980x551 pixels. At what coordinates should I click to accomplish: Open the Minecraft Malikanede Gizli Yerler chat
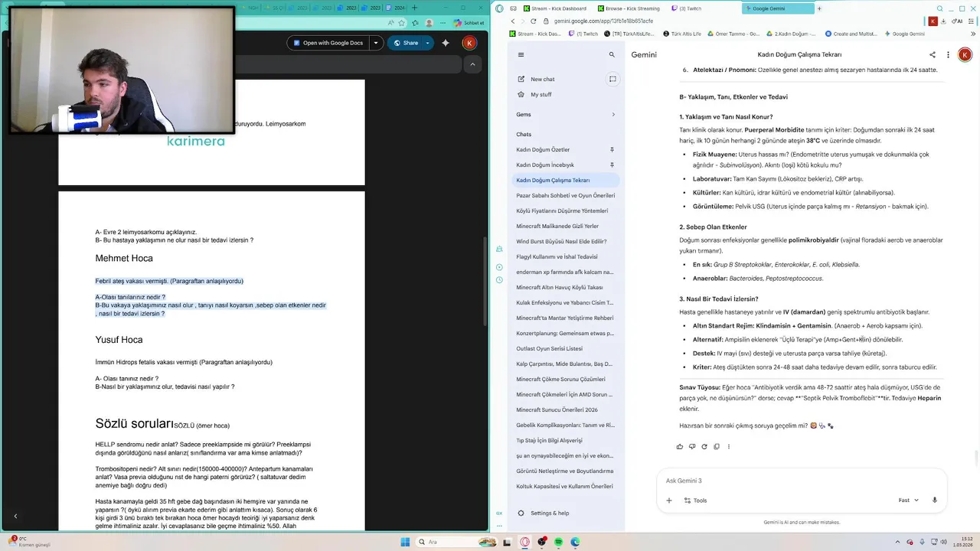(567, 226)
